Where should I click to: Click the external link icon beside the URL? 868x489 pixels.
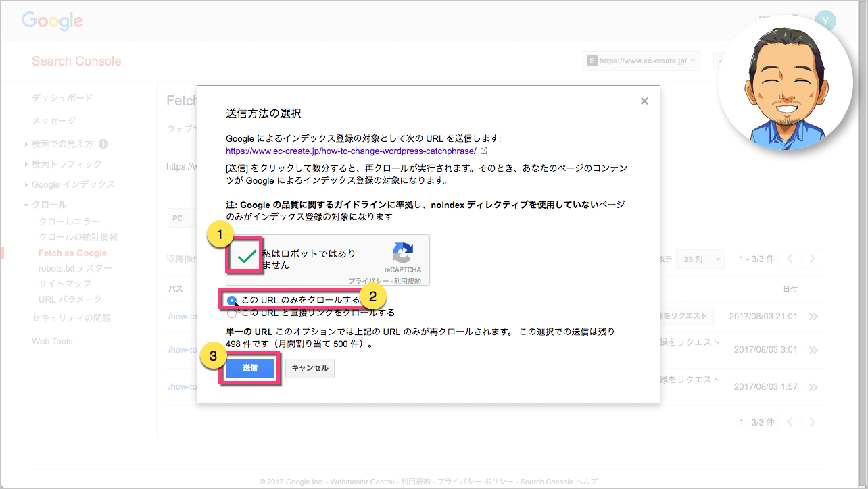484,151
